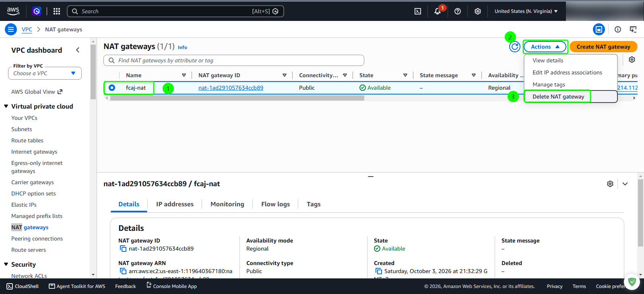Click the purple Amazon Q icon
Screen dimensions: 644x294
point(37,11)
